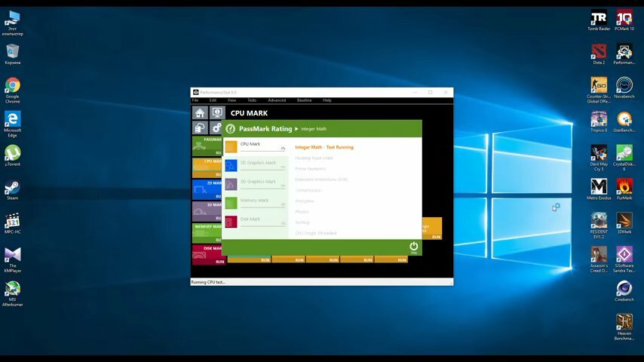Click 'Integer Math - Test Running' text
The width and height of the screenshot is (644, 362).
pyautogui.click(x=324, y=147)
